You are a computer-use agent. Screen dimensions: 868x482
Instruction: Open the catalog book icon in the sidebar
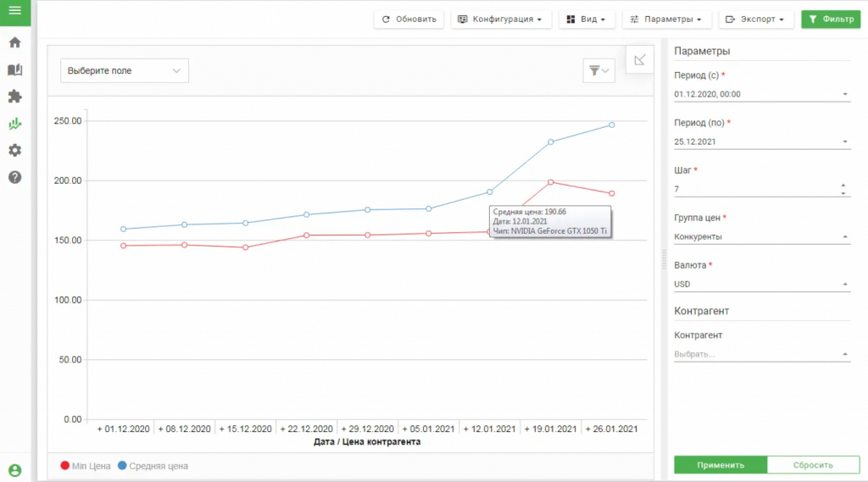point(14,69)
